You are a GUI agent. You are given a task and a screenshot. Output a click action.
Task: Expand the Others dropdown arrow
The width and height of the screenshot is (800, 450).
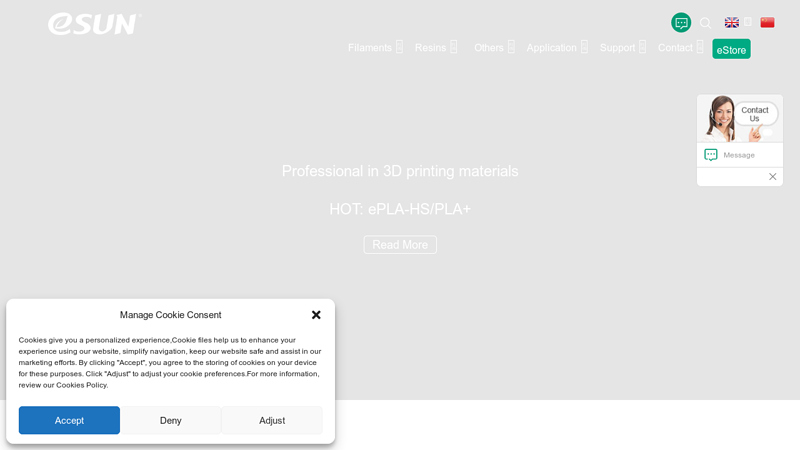pos(511,47)
